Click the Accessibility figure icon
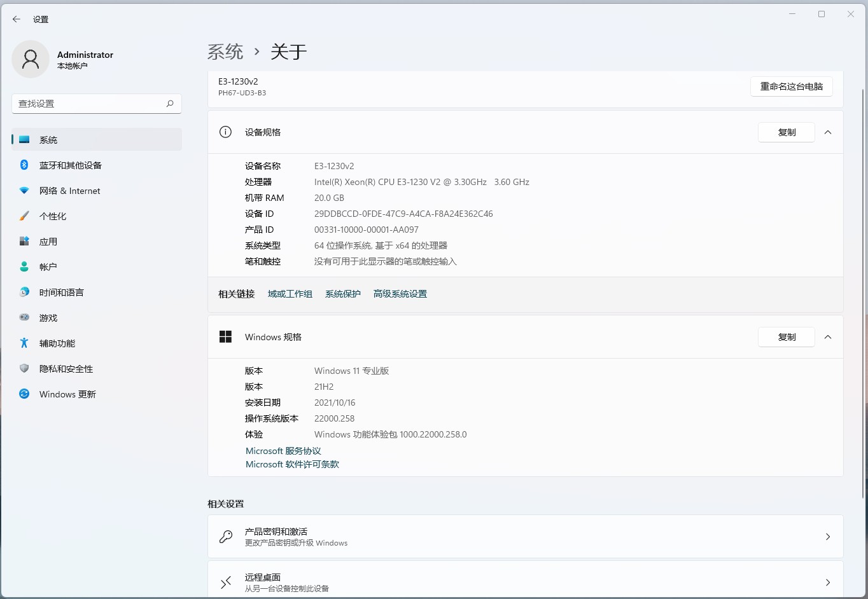 pyautogui.click(x=24, y=343)
